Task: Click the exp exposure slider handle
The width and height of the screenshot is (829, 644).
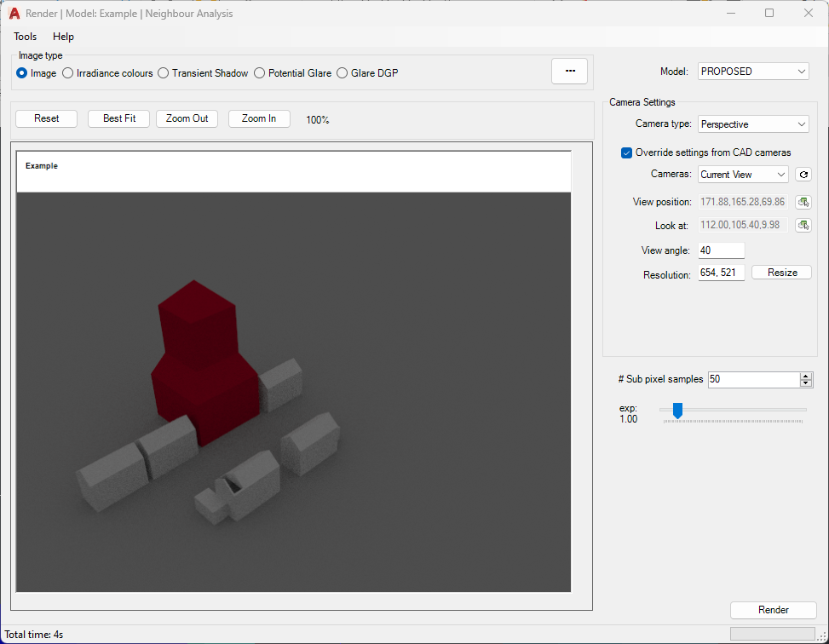Action: tap(677, 411)
